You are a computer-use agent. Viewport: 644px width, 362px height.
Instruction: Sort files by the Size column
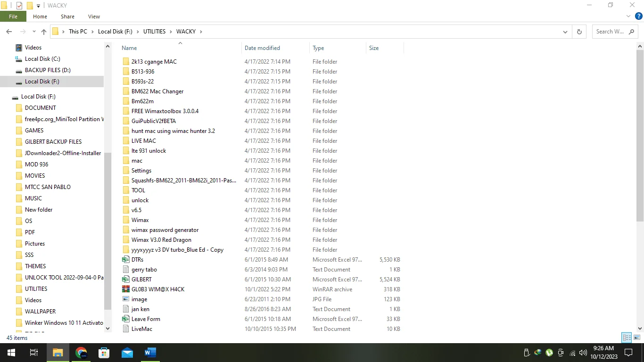[374, 48]
